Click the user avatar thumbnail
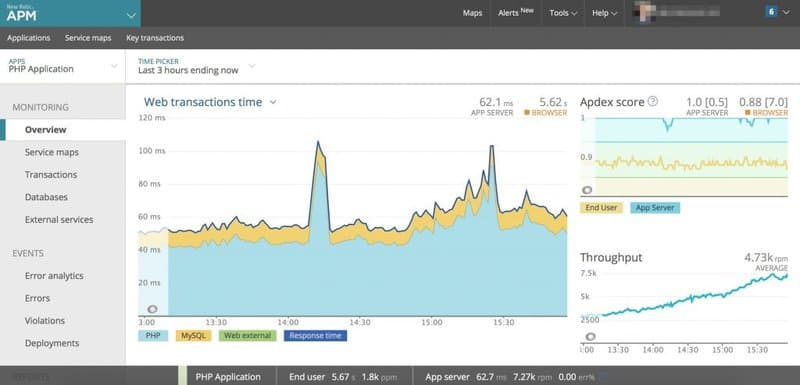This screenshot has height=385, width=800. click(x=643, y=12)
